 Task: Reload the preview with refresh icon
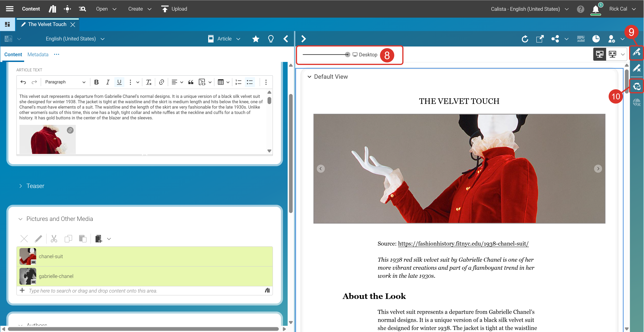[x=525, y=39]
